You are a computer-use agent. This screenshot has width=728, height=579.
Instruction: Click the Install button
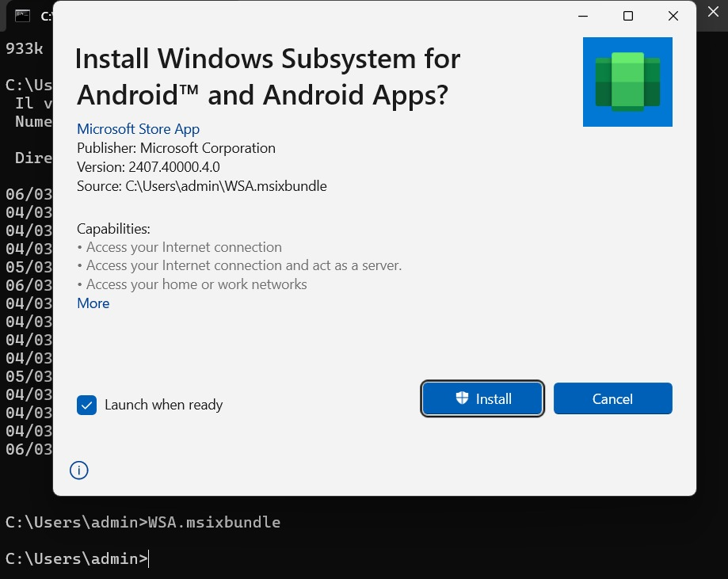pos(482,398)
